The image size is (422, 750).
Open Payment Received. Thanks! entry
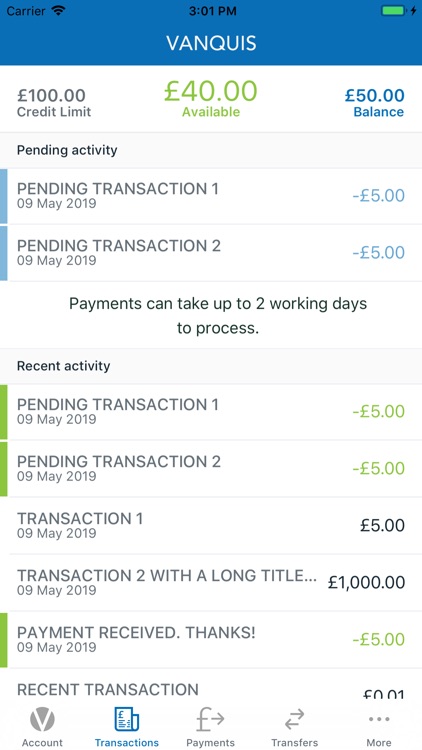211,640
